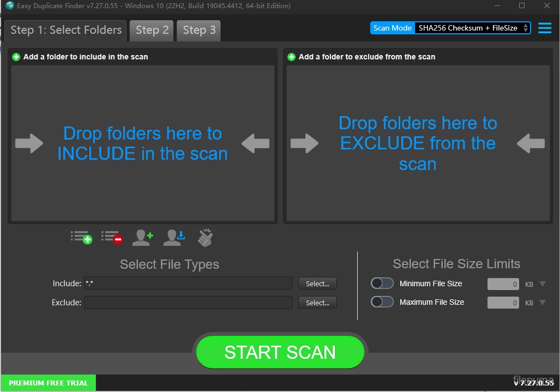Enable the Minimum File Size toggle
Viewport: 560px width, 392px height.
click(382, 283)
